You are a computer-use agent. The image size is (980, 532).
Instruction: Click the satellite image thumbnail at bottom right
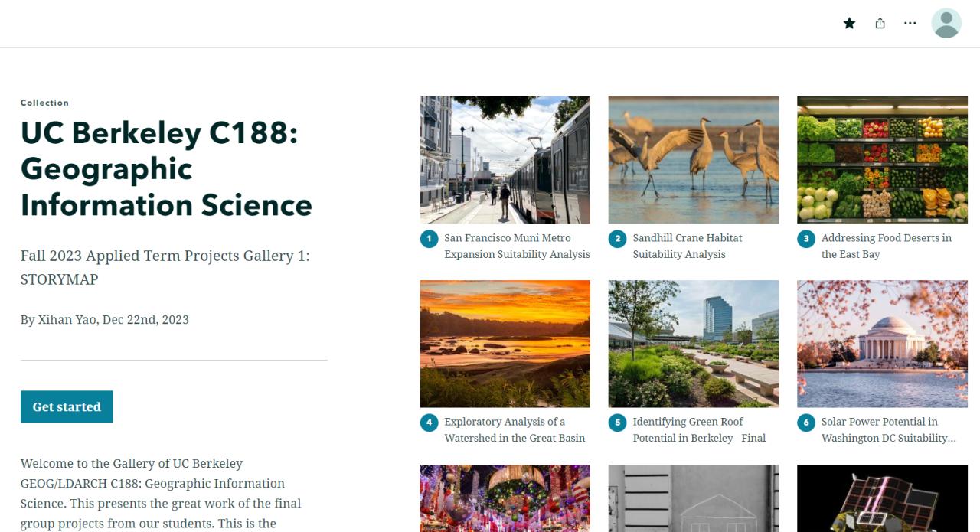(x=882, y=498)
